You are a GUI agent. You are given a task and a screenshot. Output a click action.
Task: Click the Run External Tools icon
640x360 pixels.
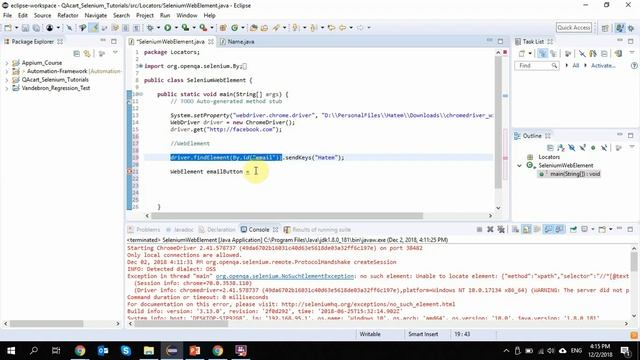203,28
